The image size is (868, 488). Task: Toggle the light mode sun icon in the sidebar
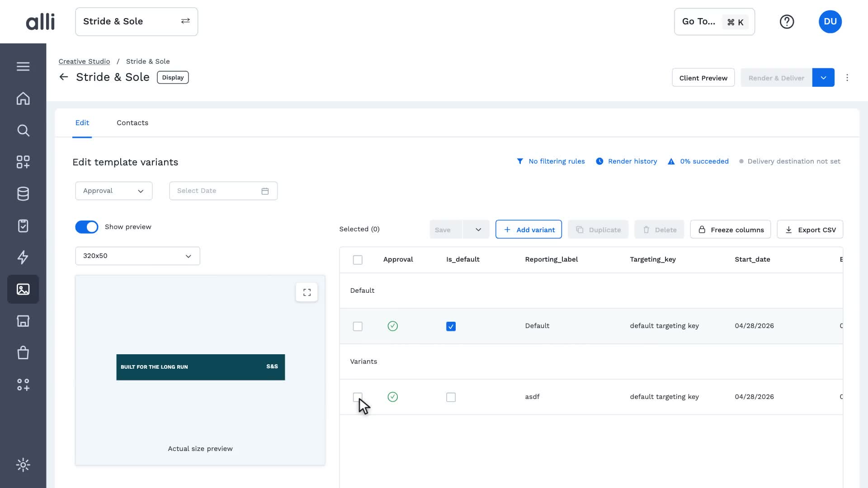coord(23,465)
